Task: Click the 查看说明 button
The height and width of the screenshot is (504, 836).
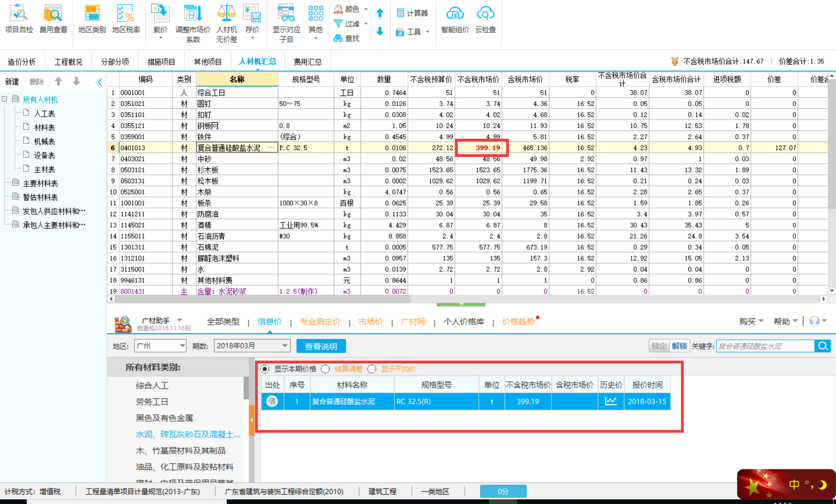Action: tap(321, 346)
